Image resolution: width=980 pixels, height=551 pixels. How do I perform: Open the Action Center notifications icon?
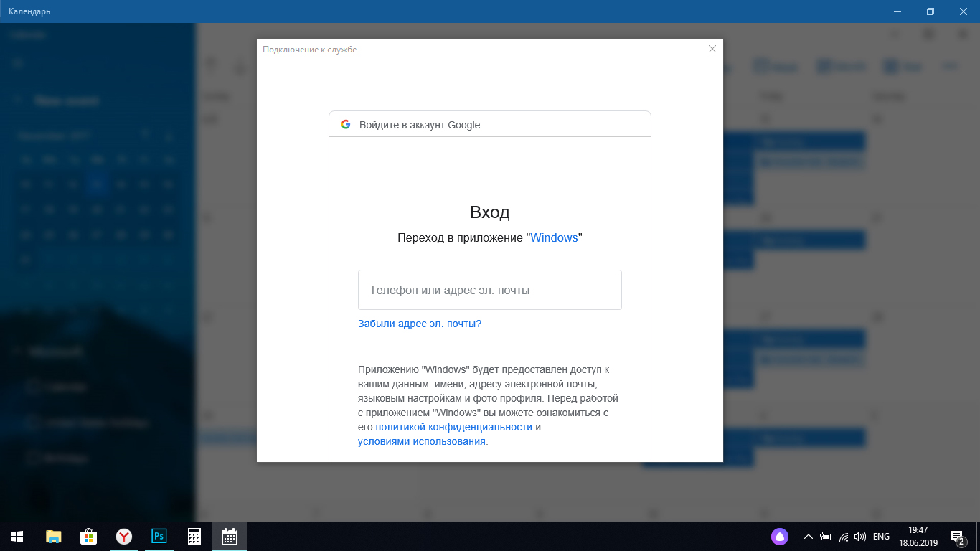(957, 537)
